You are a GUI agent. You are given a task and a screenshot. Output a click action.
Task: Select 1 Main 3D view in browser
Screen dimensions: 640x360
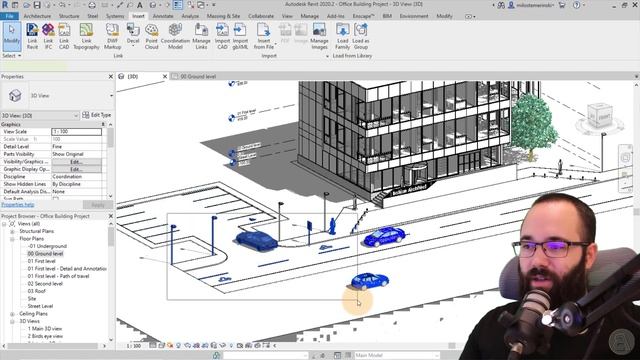click(x=44, y=329)
